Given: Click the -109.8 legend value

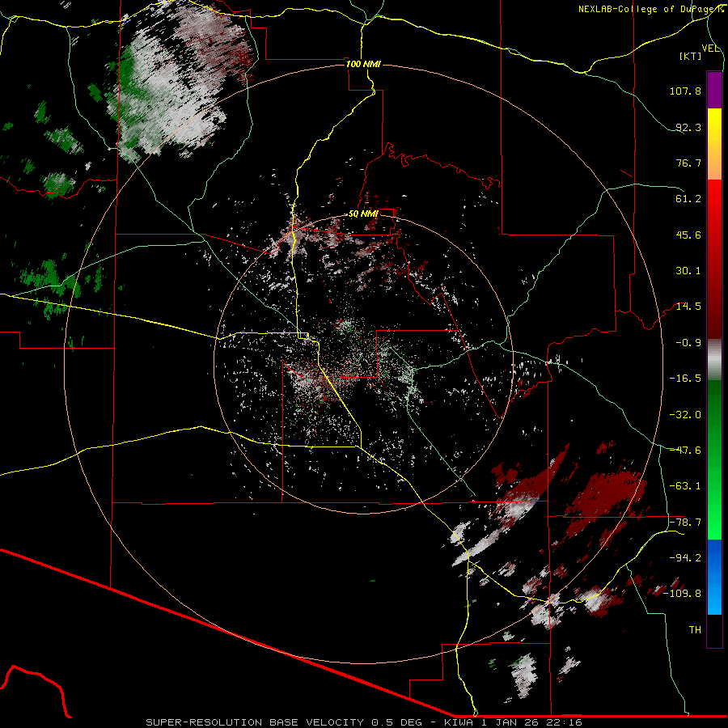Looking at the screenshot, I should (x=683, y=594).
